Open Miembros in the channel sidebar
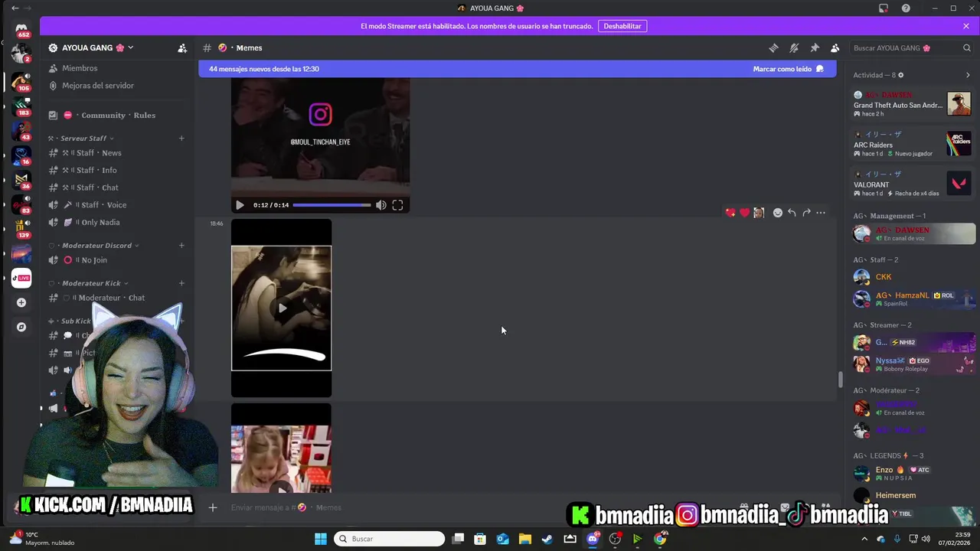The image size is (980, 551). [x=80, y=68]
